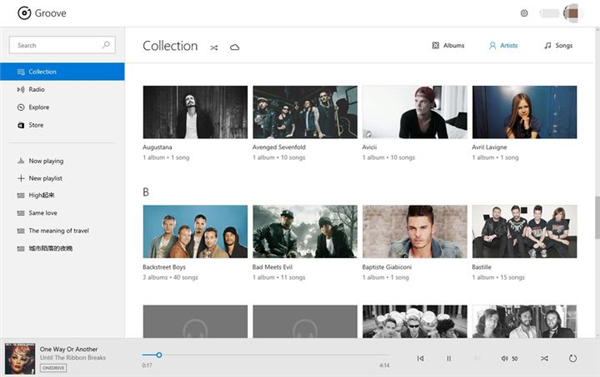Open the user profile avatar
600x377 pixels.
click(x=572, y=13)
